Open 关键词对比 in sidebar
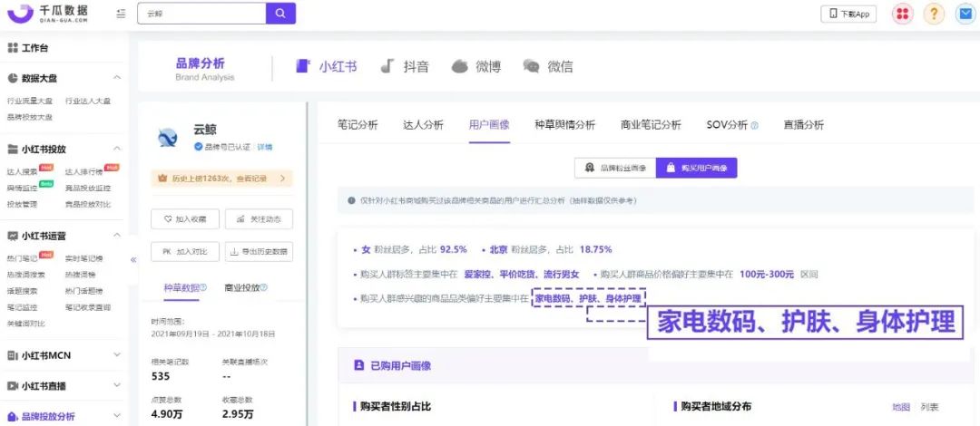 26,323
